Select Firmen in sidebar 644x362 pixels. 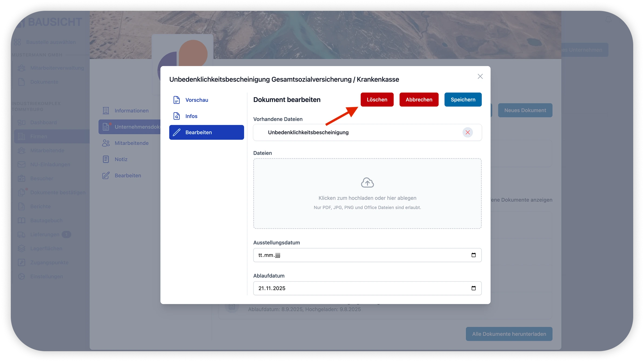point(52,136)
